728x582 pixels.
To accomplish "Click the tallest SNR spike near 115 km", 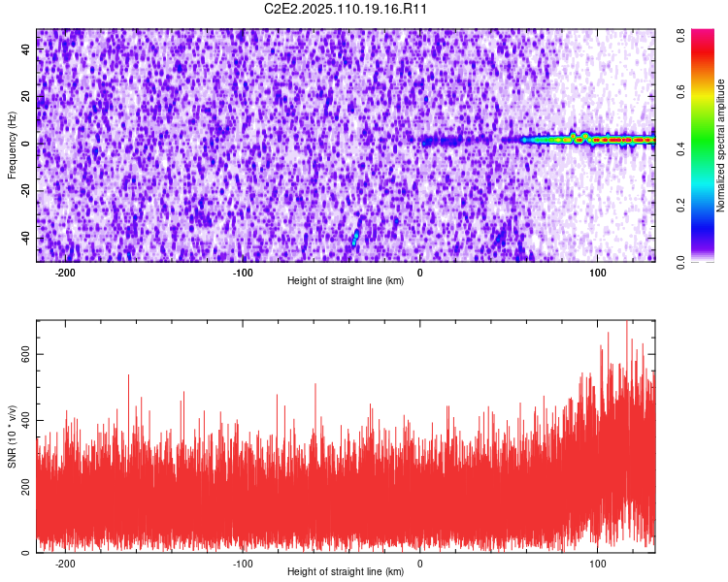I will pyautogui.click(x=627, y=327).
